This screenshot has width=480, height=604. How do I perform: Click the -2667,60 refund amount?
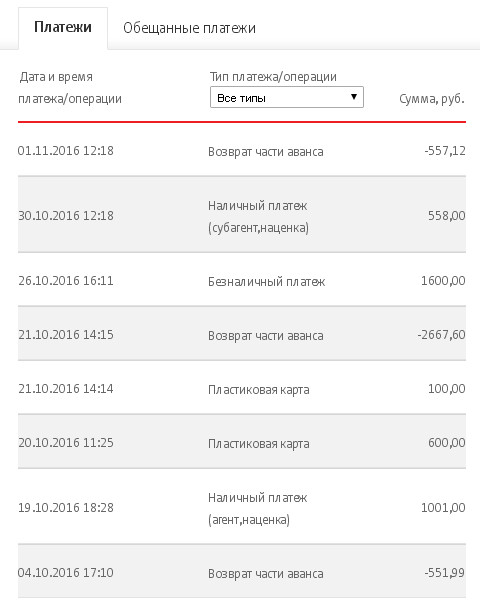click(441, 335)
